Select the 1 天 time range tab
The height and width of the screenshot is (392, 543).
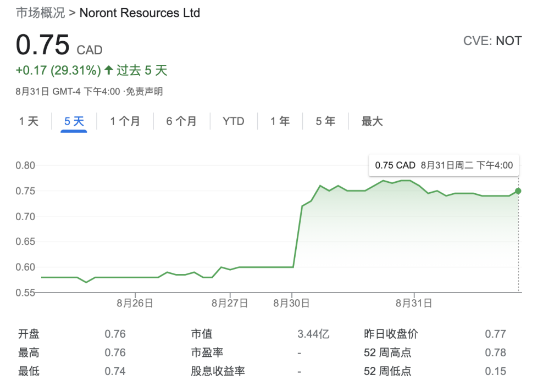(29, 121)
